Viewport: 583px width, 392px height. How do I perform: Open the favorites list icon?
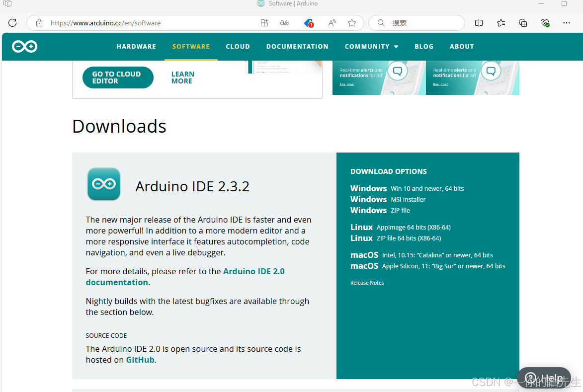coord(501,23)
